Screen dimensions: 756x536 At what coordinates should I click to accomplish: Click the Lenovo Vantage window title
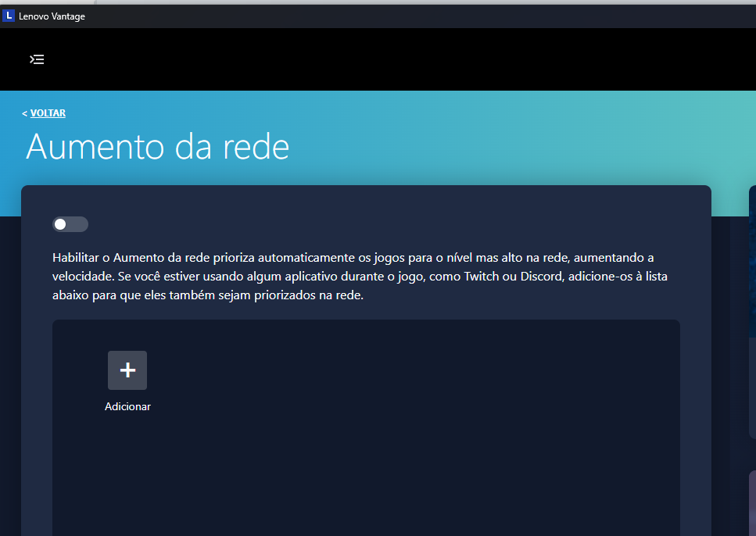pos(52,16)
